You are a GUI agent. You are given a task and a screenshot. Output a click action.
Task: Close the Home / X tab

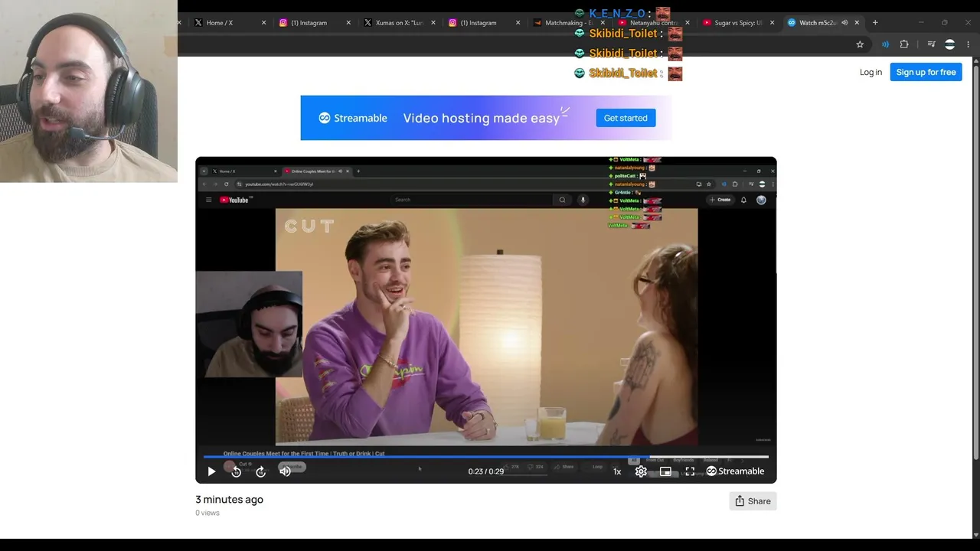pyautogui.click(x=264, y=23)
